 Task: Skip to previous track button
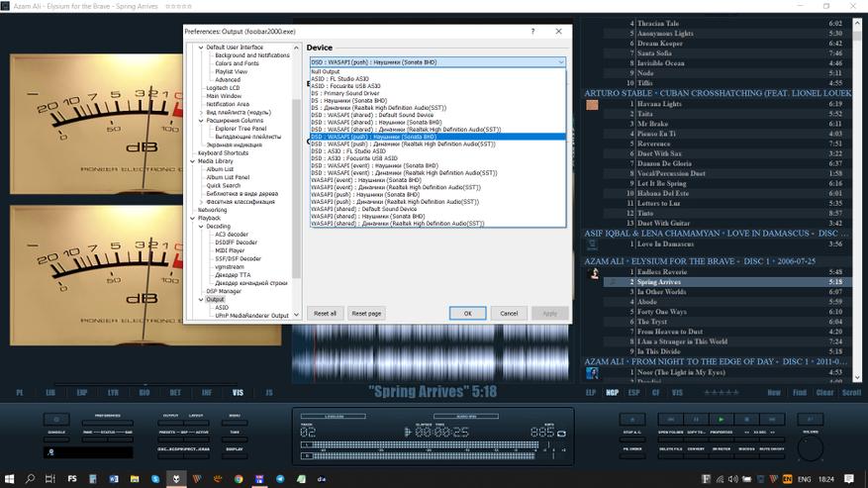[x=670, y=420]
